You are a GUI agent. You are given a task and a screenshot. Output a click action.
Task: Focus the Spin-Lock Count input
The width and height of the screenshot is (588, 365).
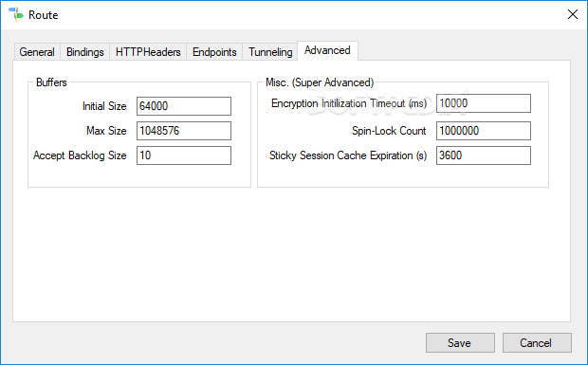pos(484,131)
